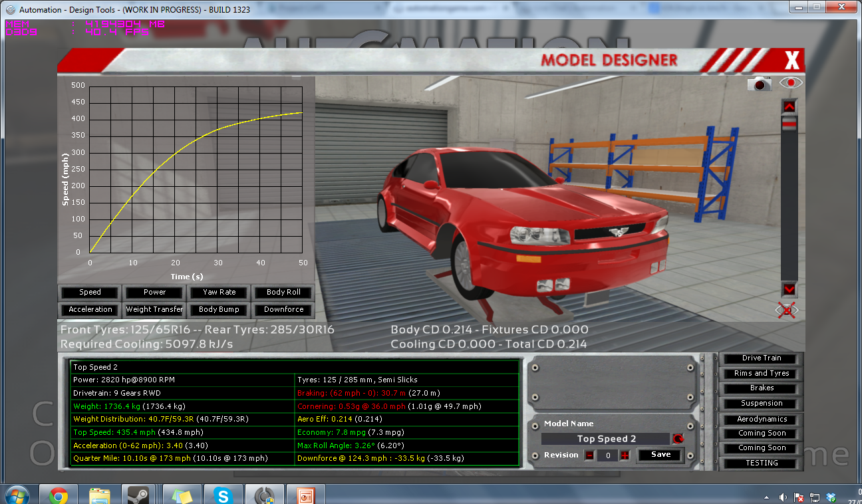
Task: Click the red reset icon beside model name
Action: point(678,439)
